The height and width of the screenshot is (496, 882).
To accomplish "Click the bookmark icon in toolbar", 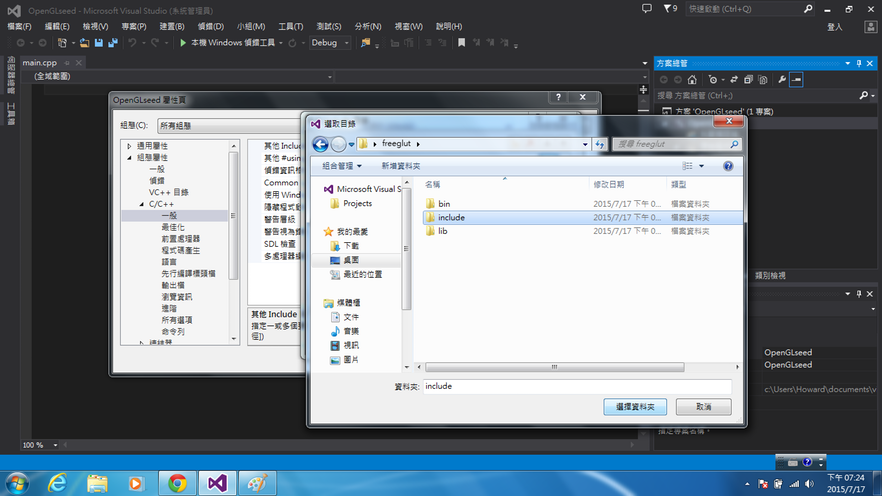I will [x=461, y=43].
